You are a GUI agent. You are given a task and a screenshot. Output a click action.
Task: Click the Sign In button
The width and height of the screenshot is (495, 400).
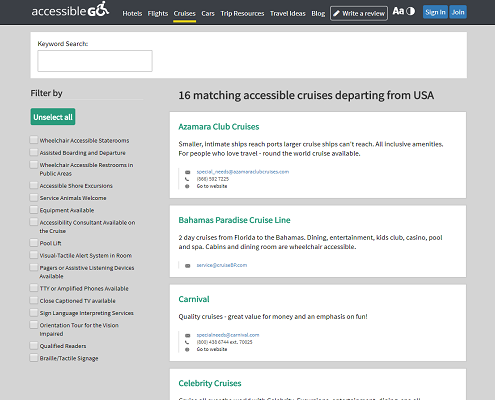pyautogui.click(x=435, y=12)
